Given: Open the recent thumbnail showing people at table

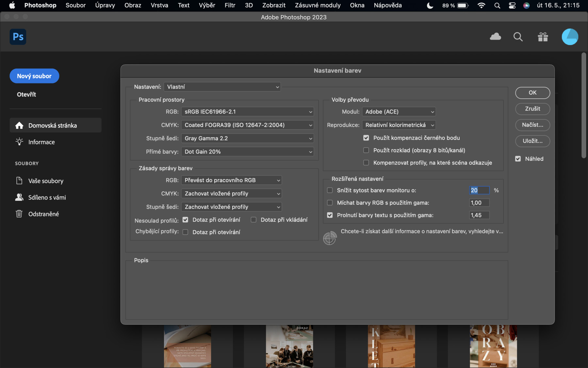Looking at the screenshot, I should pos(289,346).
